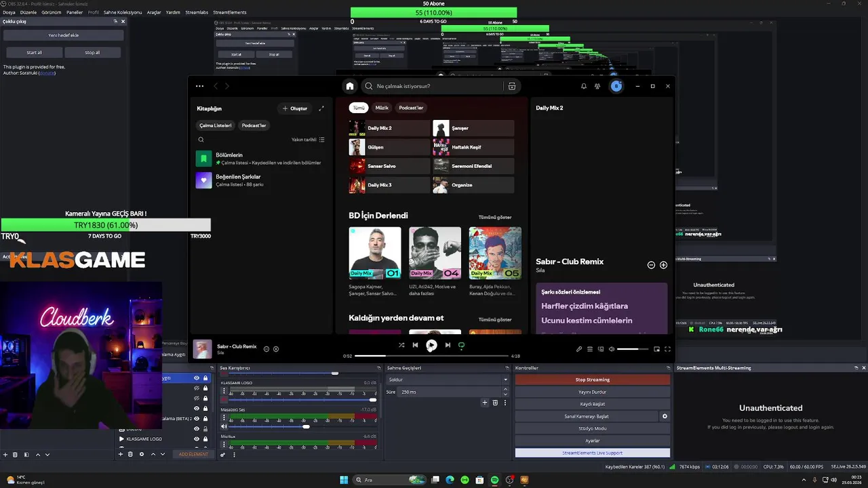The height and width of the screenshot is (488, 868).
Task: Select the Podcast'ler filter chip above home feed
Action: coord(411,108)
